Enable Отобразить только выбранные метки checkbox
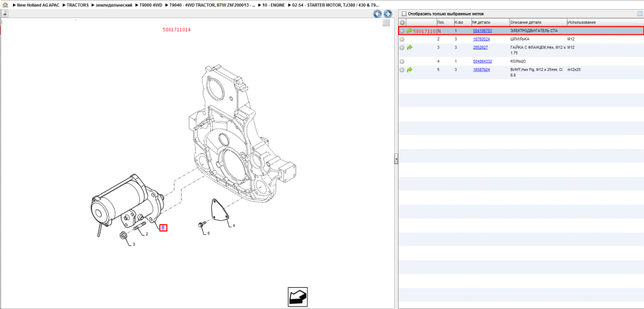This screenshot has width=644, height=309. [x=404, y=14]
